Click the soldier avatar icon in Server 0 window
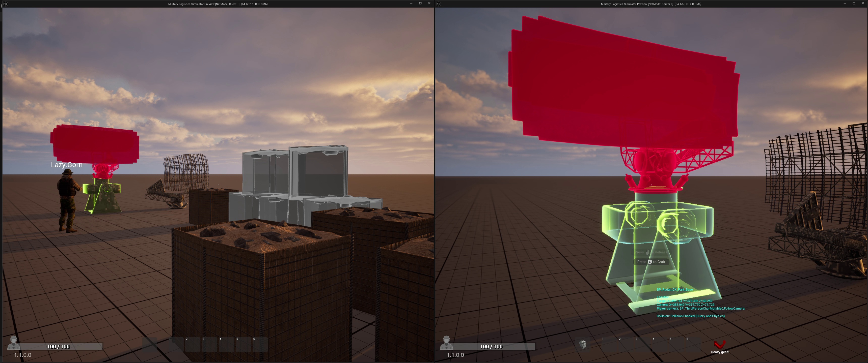Image resolution: width=868 pixels, height=363 pixels. pyautogui.click(x=446, y=343)
